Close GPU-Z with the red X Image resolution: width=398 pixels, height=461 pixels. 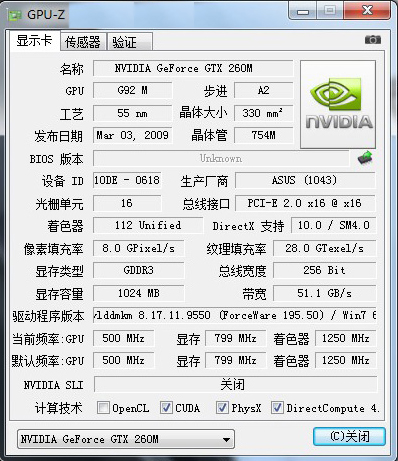[367, 10]
